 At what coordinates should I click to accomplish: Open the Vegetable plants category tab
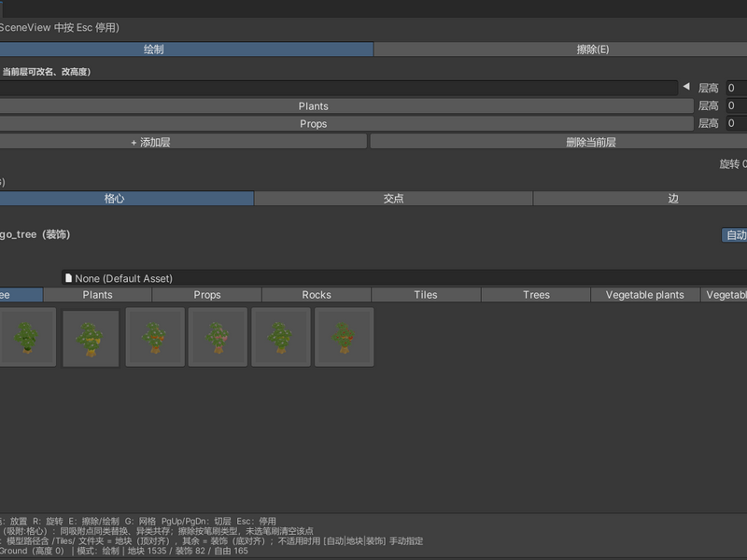pyautogui.click(x=645, y=295)
